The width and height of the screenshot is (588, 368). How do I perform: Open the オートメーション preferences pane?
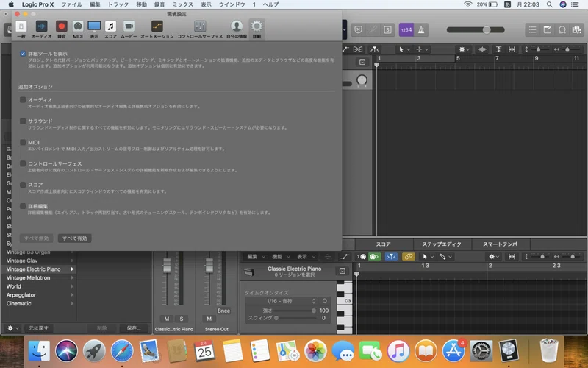tap(157, 29)
